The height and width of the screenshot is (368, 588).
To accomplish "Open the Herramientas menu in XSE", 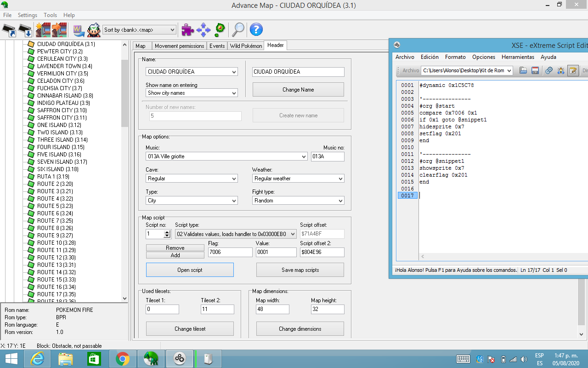I will [518, 57].
